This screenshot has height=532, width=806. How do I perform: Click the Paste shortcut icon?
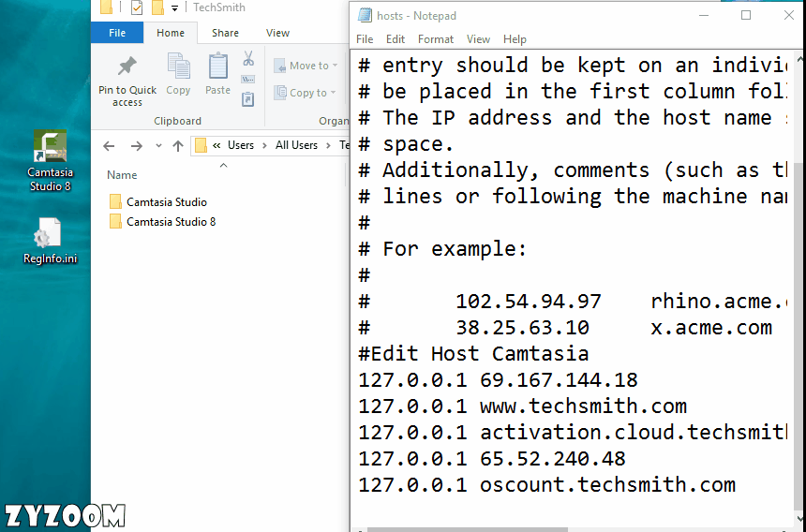(x=247, y=99)
